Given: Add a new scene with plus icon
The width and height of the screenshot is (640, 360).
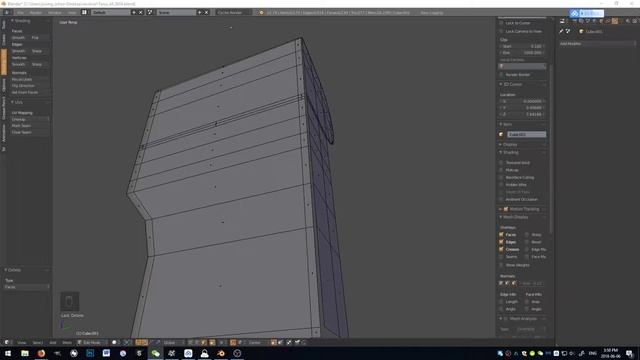Looking at the screenshot, I should click(200, 13).
